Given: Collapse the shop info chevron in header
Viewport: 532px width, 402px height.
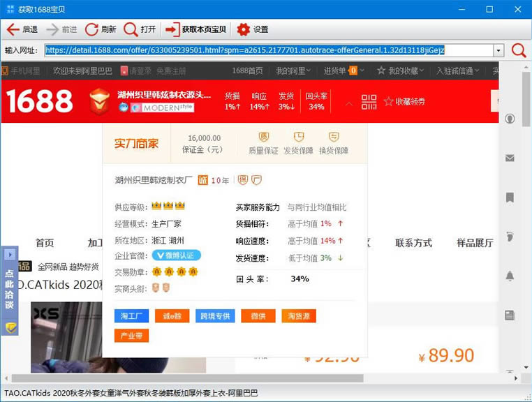Looking at the screenshot, I should click(349, 103).
